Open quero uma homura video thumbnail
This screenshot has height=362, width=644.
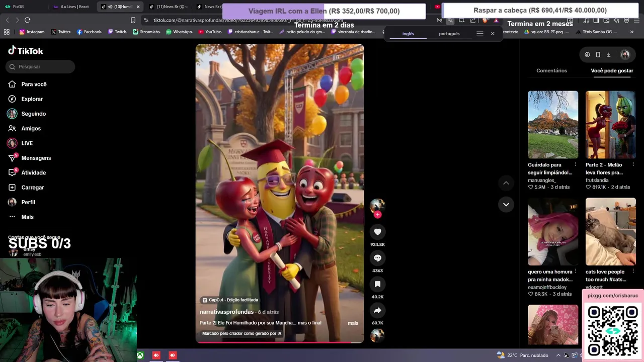click(552, 232)
